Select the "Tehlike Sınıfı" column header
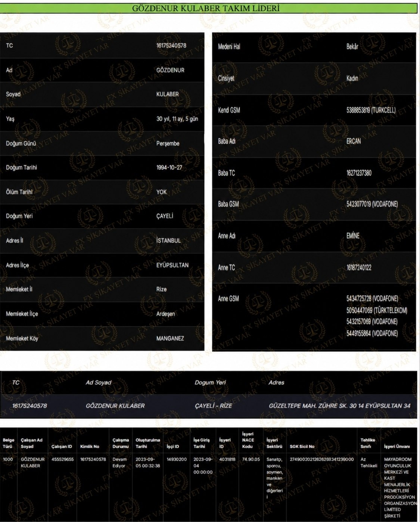 point(368,443)
